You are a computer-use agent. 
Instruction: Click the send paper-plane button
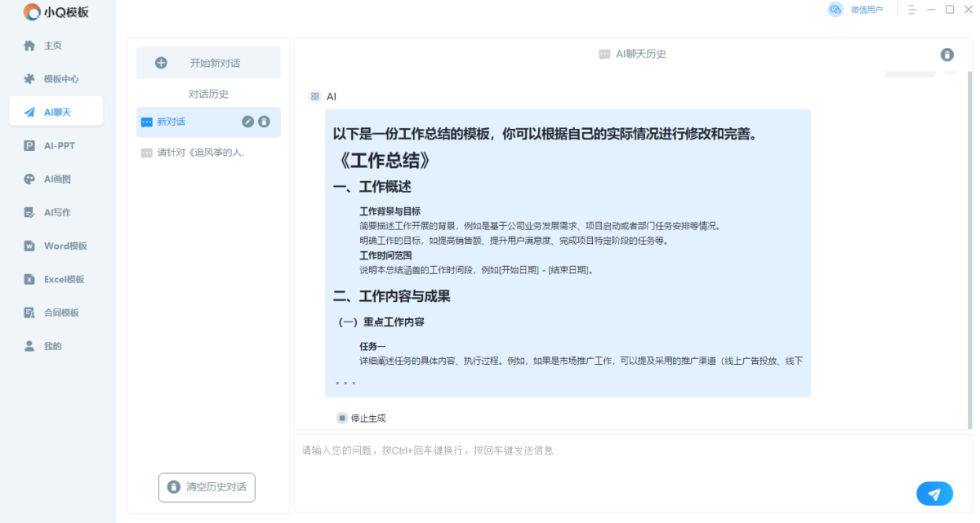(934, 494)
